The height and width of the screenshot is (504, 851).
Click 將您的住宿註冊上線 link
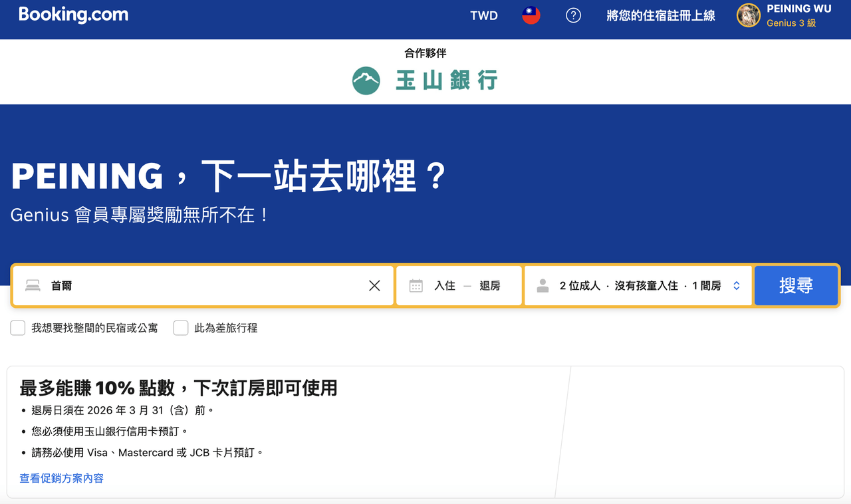[x=661, y=16]
